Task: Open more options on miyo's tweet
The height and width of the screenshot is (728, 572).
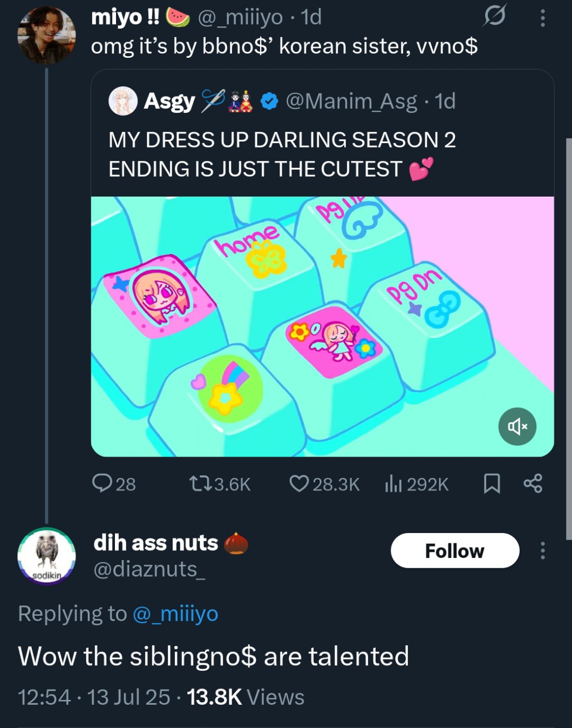Action: [x=542, y=18]
